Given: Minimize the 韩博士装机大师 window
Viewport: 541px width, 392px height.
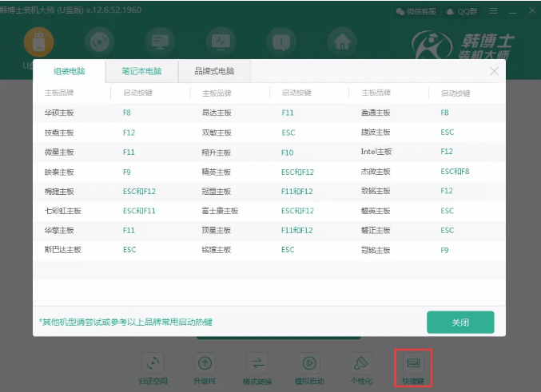Looking at the screenshot, I should tap(513, 11).
